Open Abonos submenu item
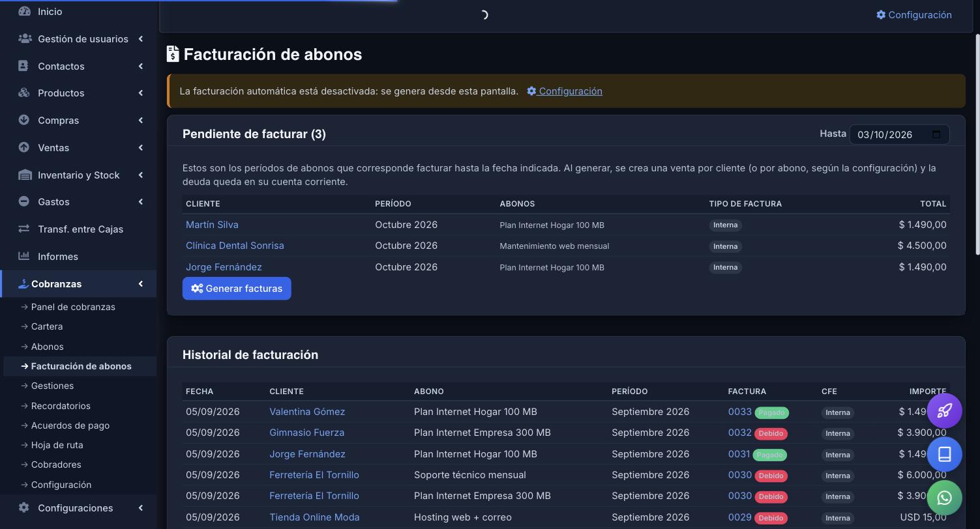This screenshot has width=980, height=529. click(x=47, y=347)
